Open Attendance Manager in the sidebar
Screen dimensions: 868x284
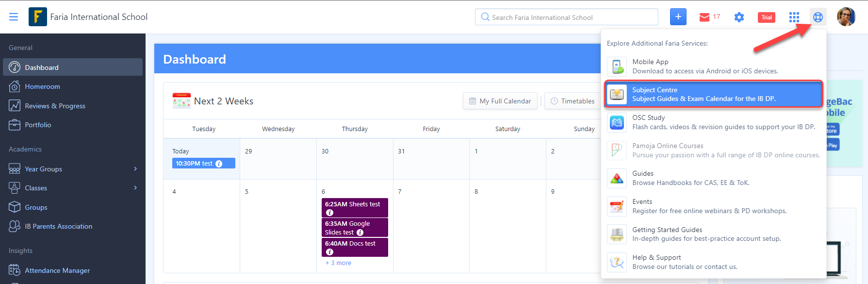pos(57,270)
